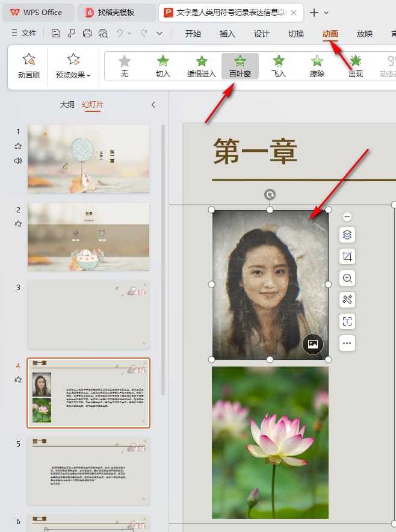The width and height of the screenshot is (396, 532).
Task: Click the redo arrow icon
Action: pyautogui.click(x=144, y=33)
